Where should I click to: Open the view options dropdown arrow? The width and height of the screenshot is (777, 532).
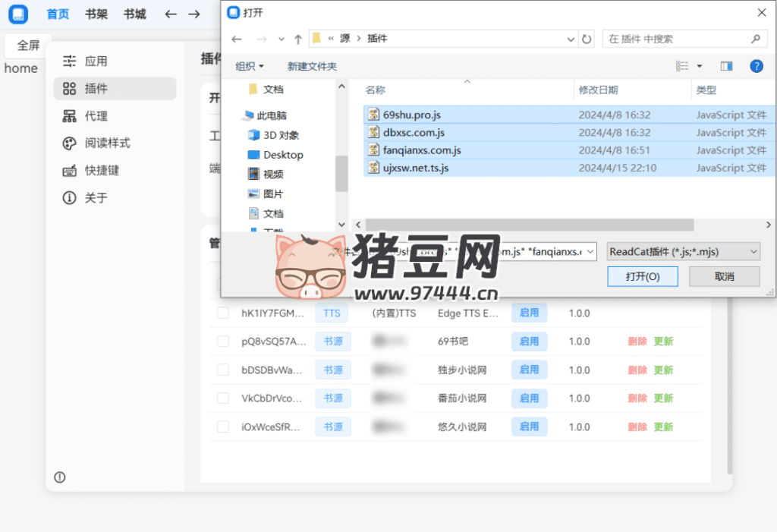[699, 66]
